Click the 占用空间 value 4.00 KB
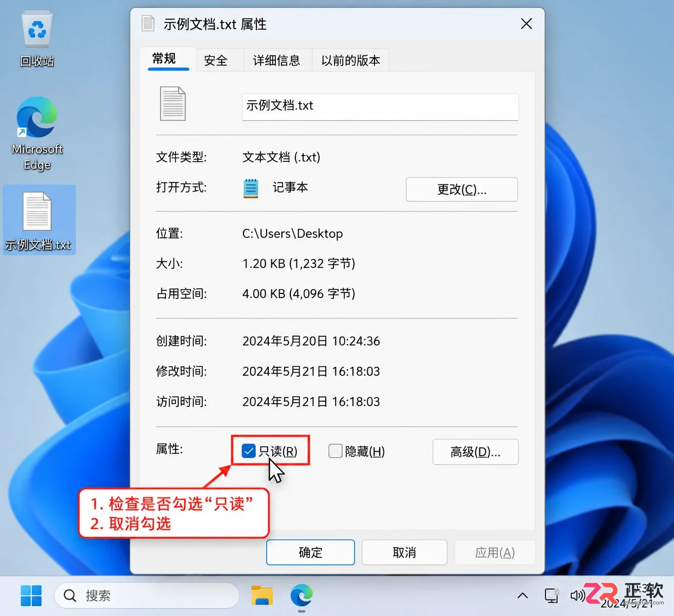The width and height of the screenshot is (674, 616). click(299, 294)
